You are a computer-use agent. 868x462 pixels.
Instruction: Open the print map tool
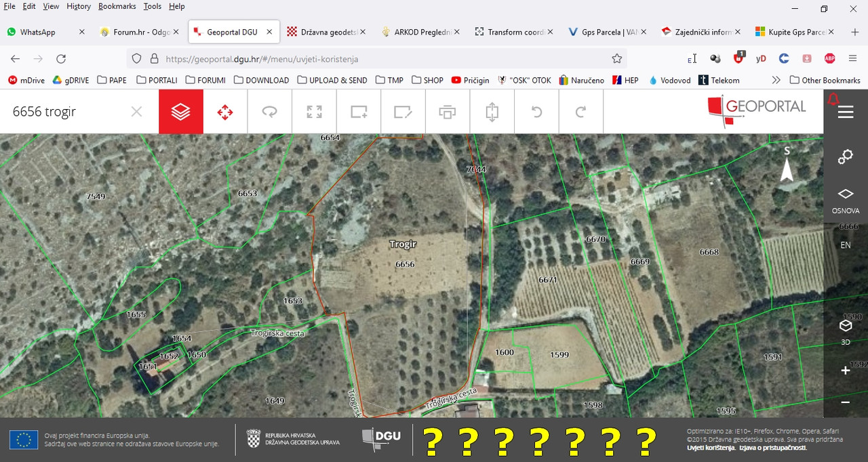(x=448, y=112)
